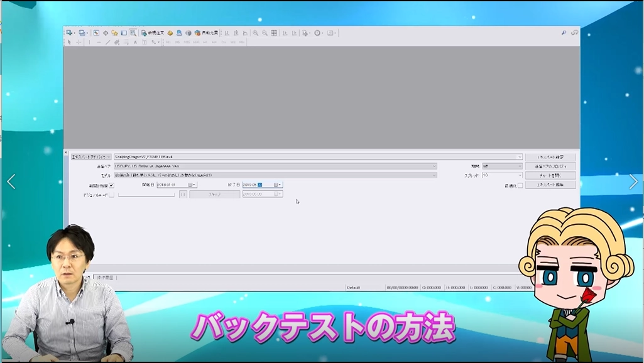Expand the period timeframe dropdown
This screenshot has height=363, width=644.
[520, 166]
